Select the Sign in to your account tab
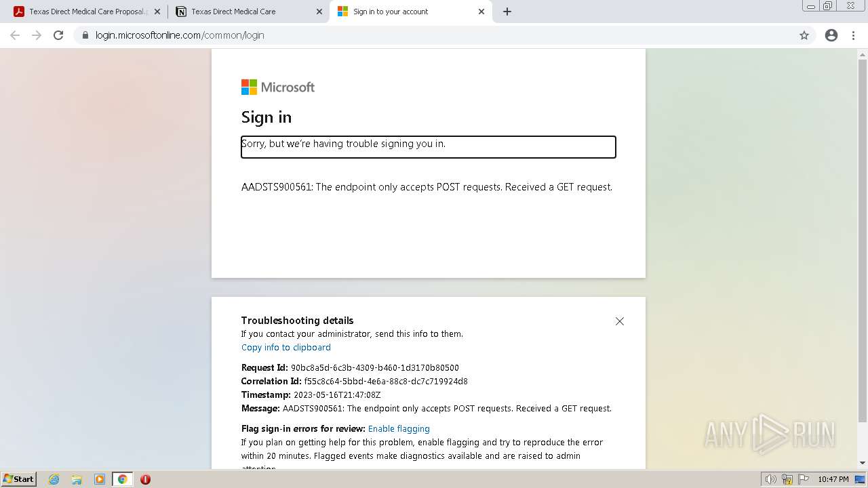Viewport: 868px width, 488px height. 410,12
